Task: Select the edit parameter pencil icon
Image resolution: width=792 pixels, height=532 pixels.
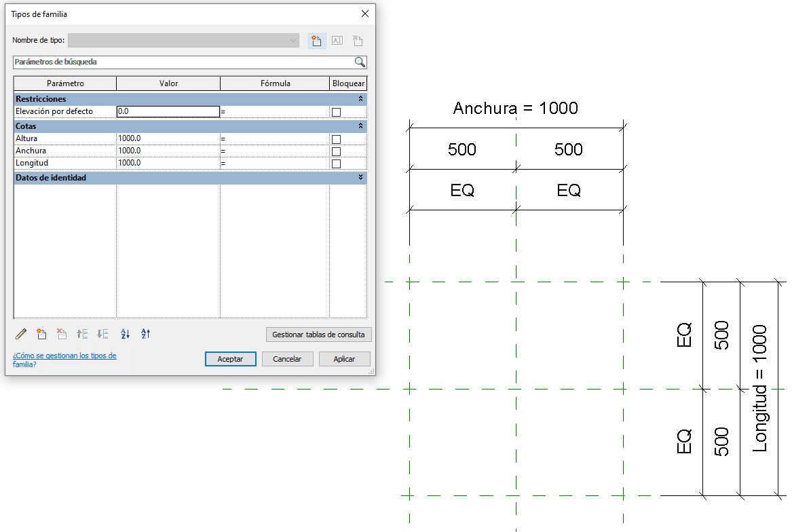Action: (20, 333)
